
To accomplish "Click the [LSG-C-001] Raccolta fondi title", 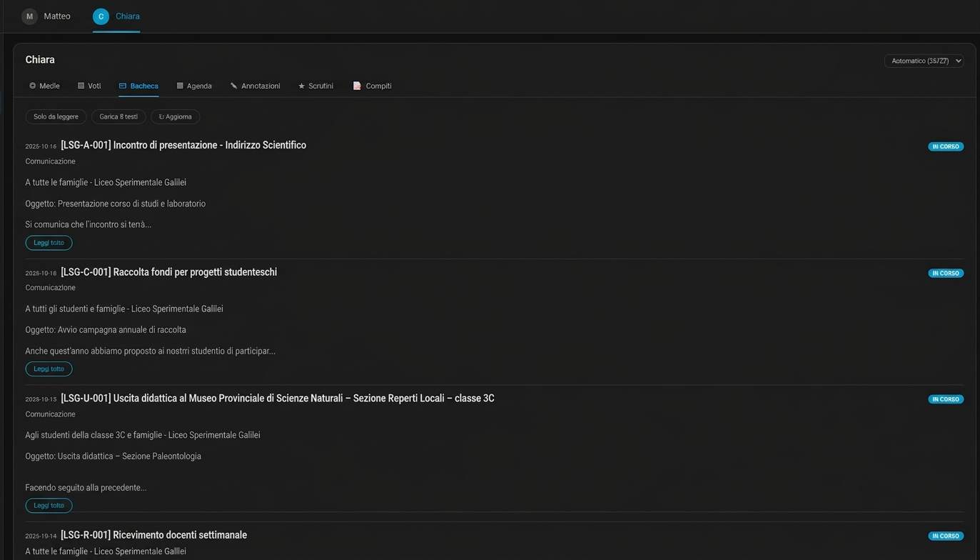I will click(168, 272).
